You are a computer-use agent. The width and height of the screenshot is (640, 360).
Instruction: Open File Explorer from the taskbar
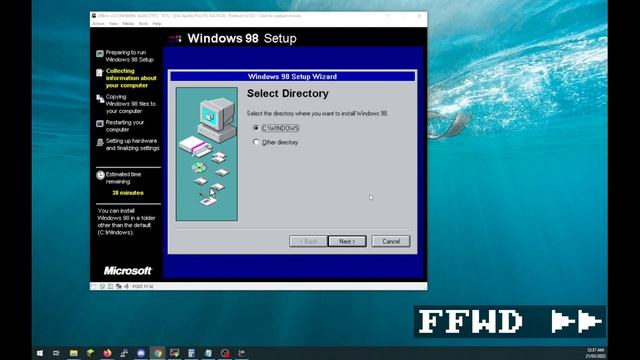coord(73,353)
